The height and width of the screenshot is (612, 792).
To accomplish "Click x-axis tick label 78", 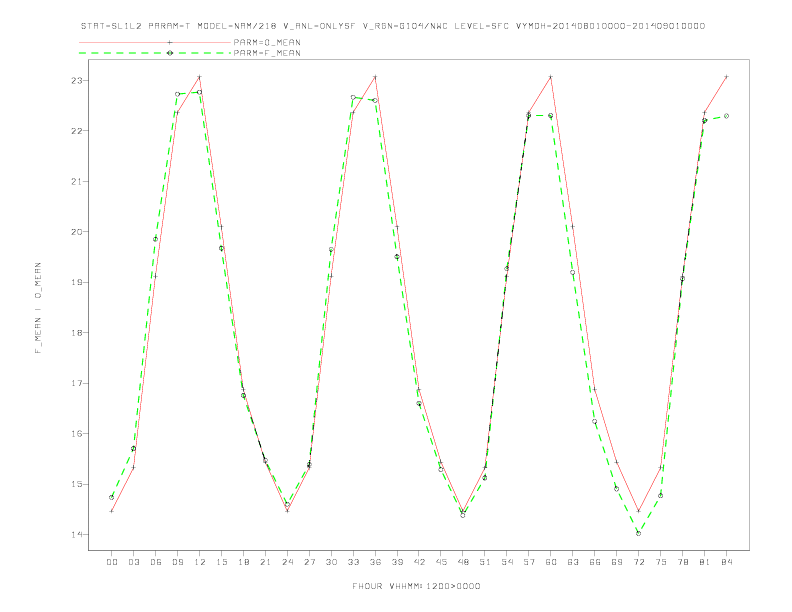I will coord(682,562).
